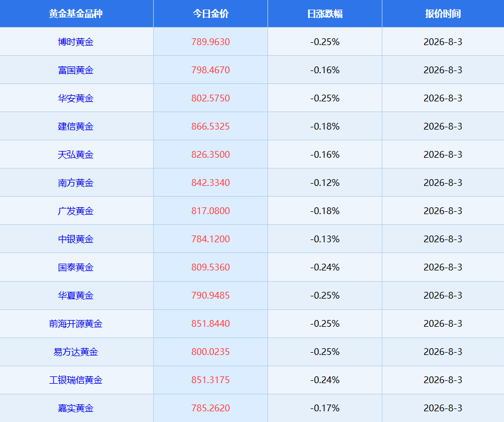Open the 建信黄金 fund link
504x422 pixels.
click(75, 126)
